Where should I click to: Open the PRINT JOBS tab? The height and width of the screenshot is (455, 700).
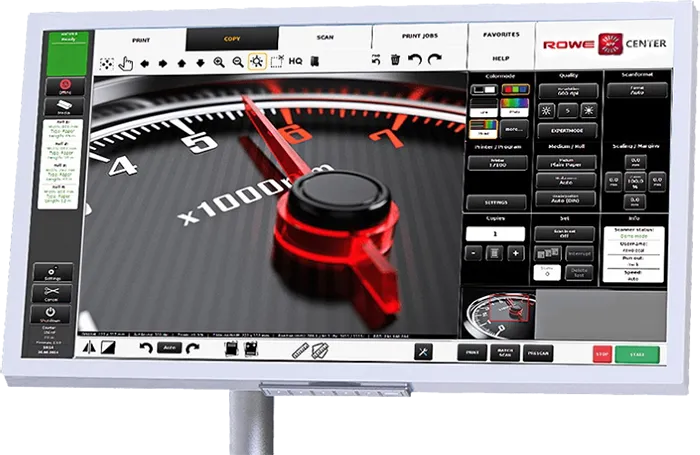419,37
